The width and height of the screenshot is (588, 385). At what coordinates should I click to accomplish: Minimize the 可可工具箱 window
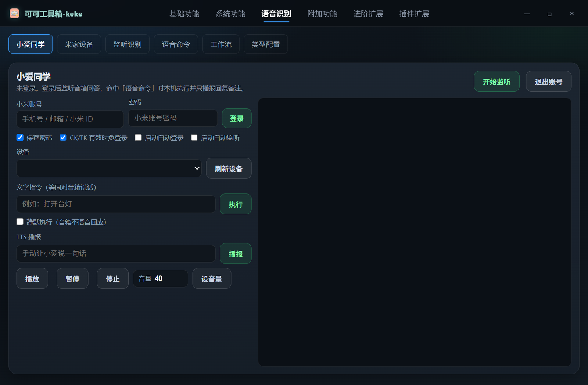527,14
